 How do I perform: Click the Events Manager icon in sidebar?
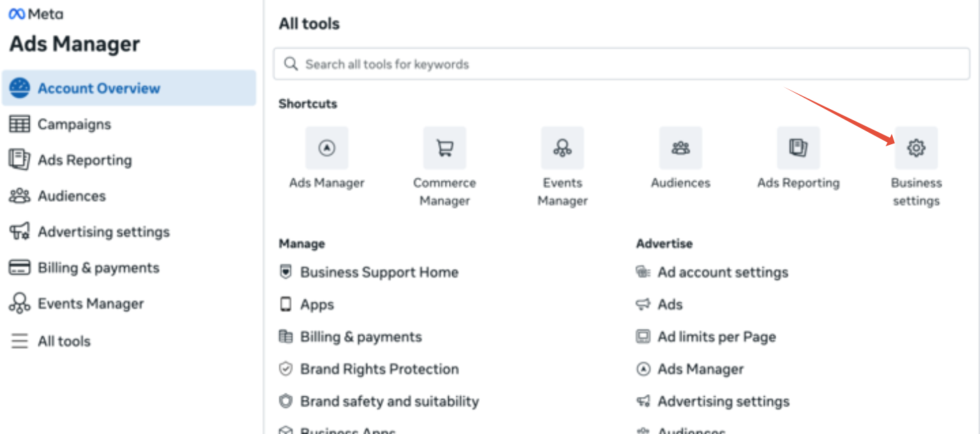pos(19,304)
